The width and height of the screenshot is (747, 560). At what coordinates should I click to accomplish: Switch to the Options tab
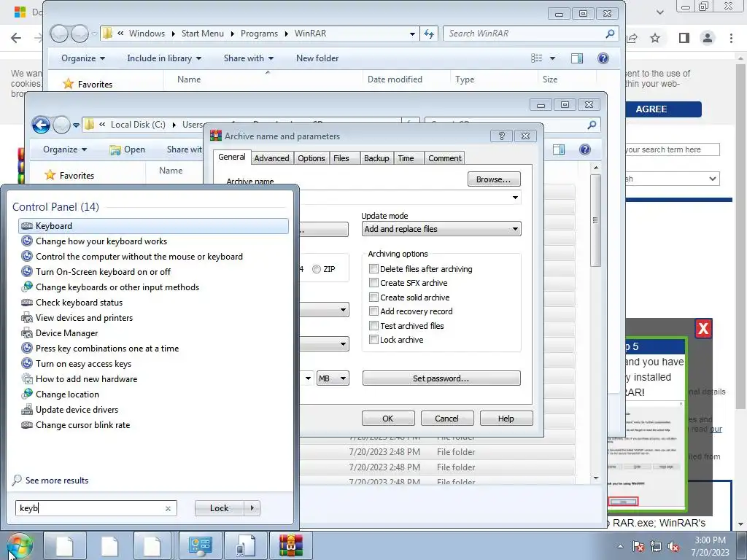pos(311,158)
